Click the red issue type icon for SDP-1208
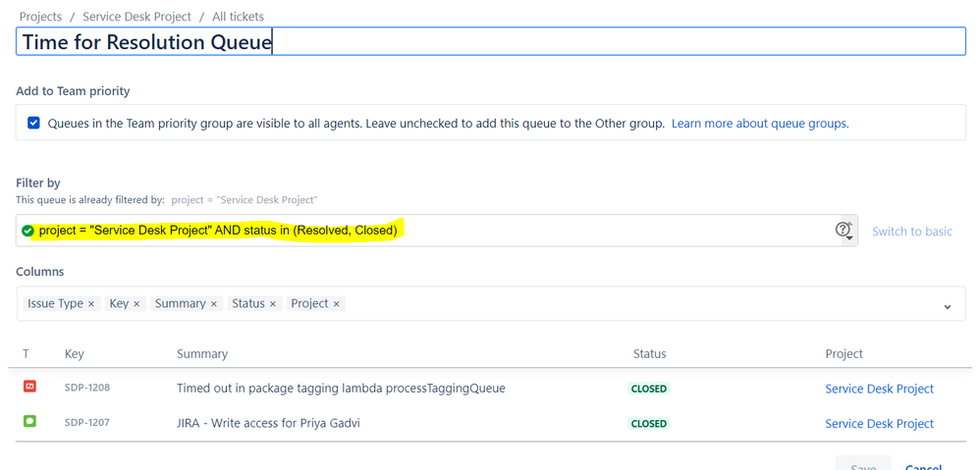The height and width of the screenshot is (470, 980). (29, 387)
